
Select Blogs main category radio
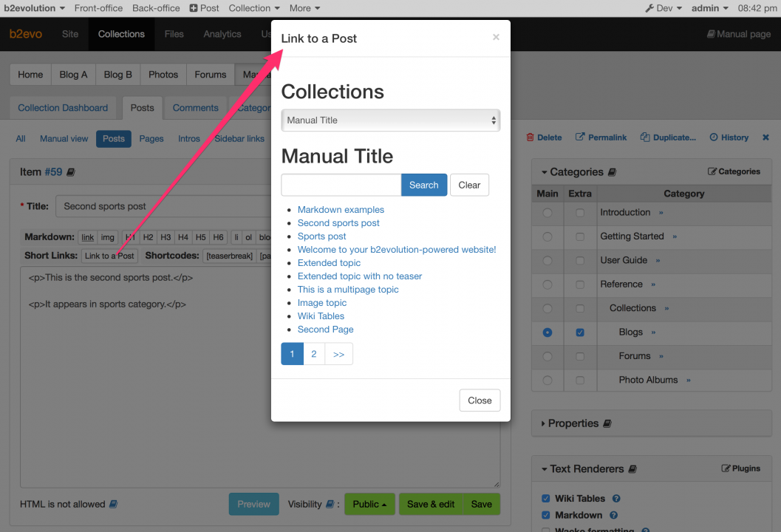point(548,332)
